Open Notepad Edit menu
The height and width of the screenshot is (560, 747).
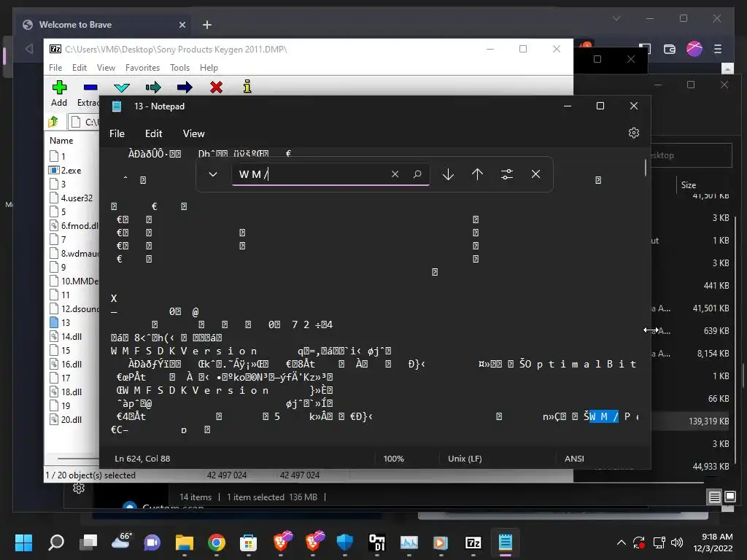(153, 134)
